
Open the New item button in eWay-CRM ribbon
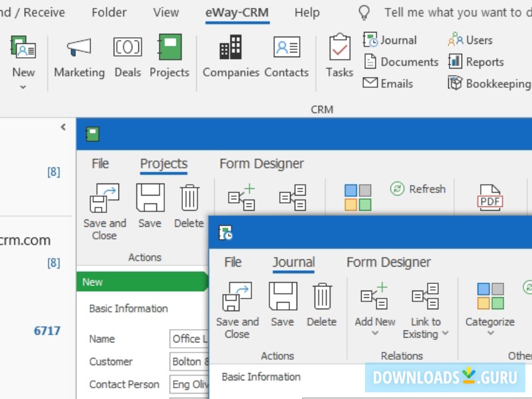tap(23, 56)
